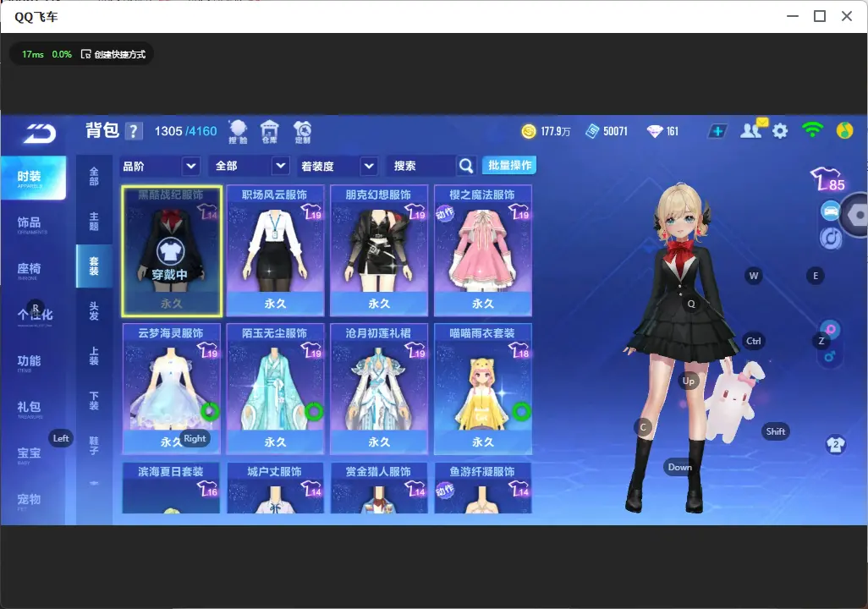This screenshot has width=868, height=609.
Task: Select the 功能 items tab
Action: pos(33,362)
